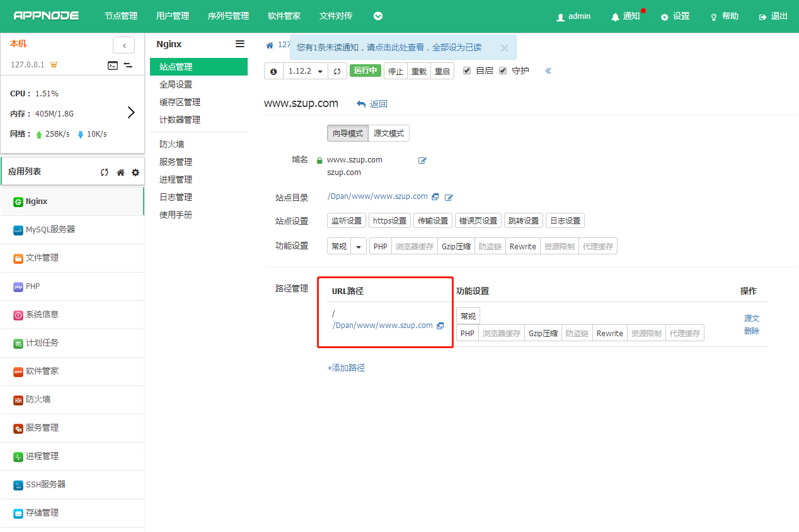Click the refresh icon after version dropdown

337,72
